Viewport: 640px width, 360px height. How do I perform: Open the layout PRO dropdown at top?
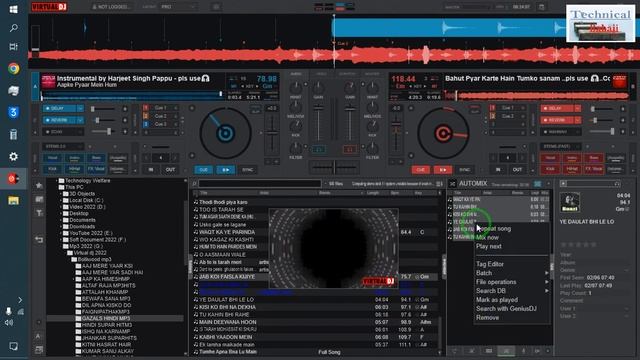pos(178,7)
